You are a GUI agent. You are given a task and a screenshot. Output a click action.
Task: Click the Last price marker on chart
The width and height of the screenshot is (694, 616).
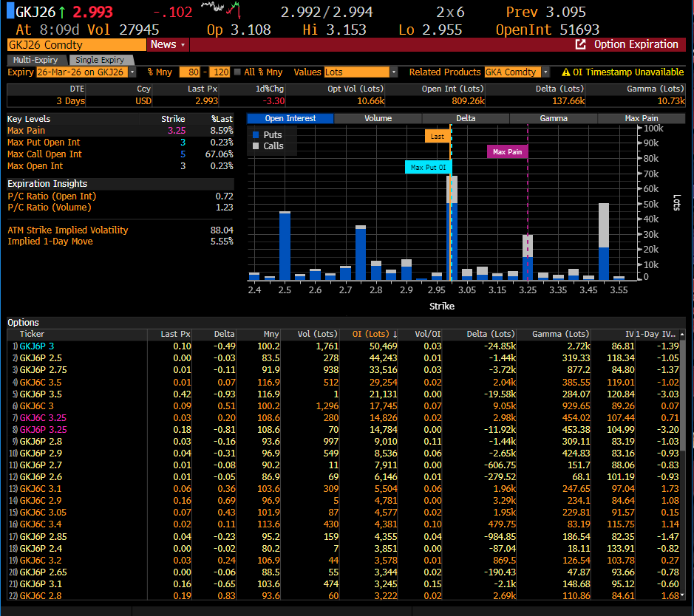(438, 136)
